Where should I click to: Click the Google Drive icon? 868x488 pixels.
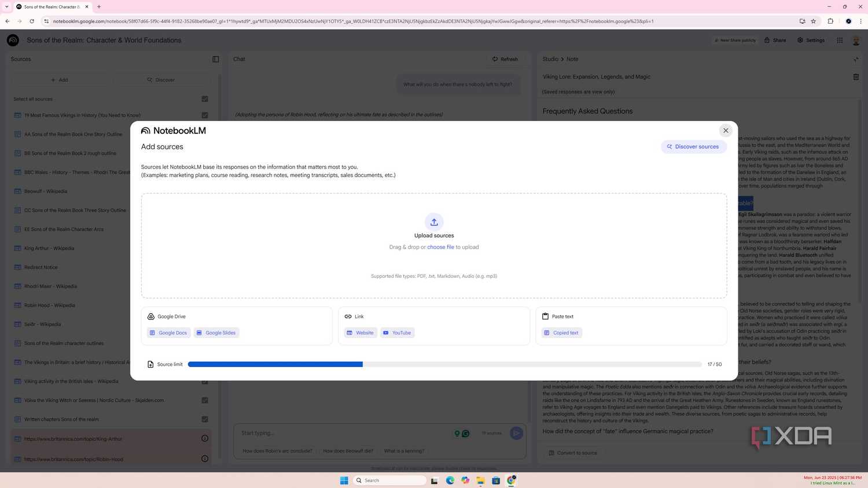151,317
